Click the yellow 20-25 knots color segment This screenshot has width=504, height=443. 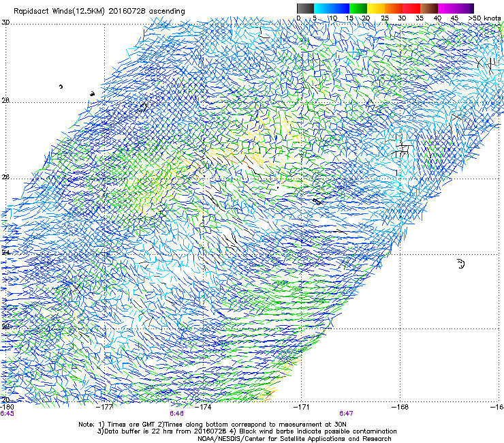coord(376,8)
